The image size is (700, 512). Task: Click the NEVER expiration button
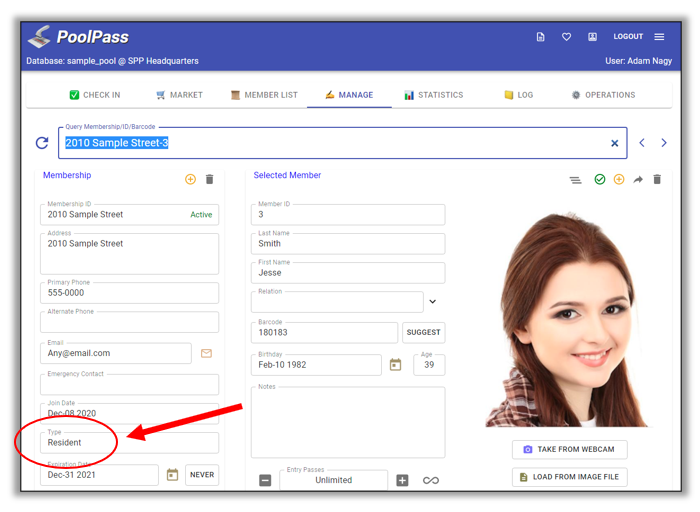[202, 475]
